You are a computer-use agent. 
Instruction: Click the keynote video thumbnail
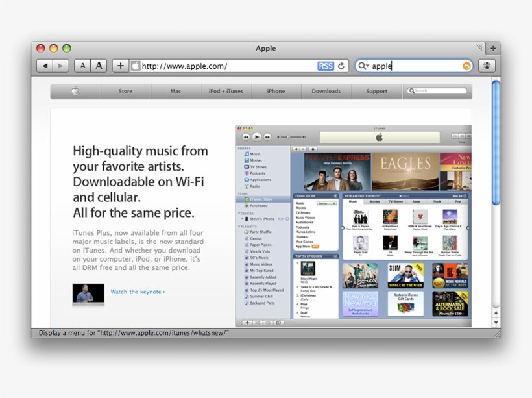(x=88, y=293)
